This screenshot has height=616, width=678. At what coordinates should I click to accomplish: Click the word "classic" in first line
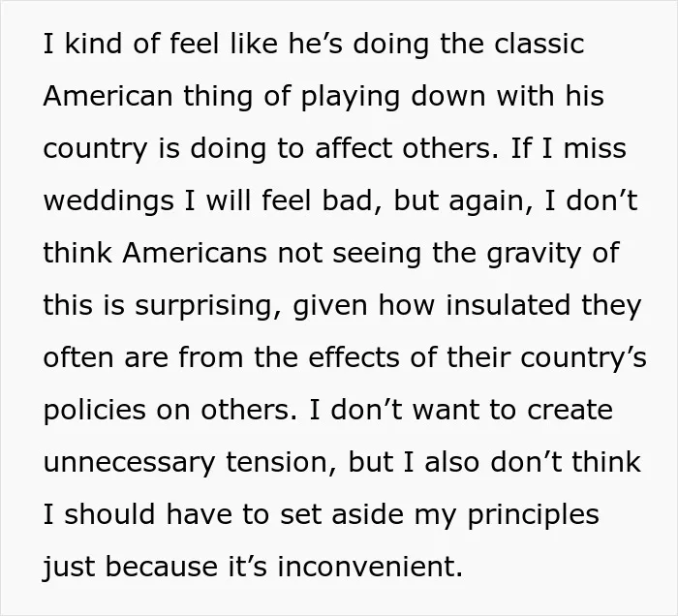pyautogui.click(x=539, y=44)
